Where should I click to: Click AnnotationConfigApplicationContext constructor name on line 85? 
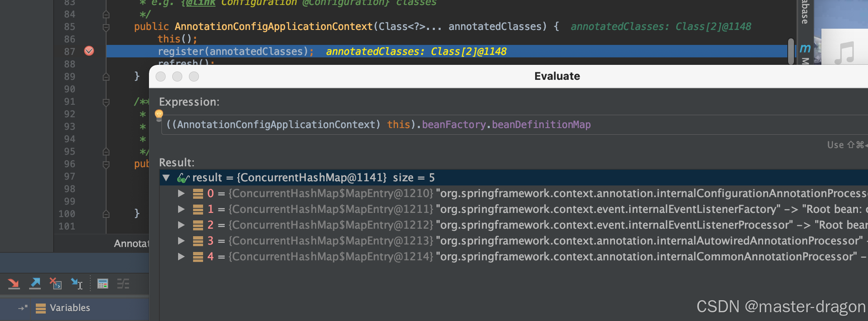[273, 27]
